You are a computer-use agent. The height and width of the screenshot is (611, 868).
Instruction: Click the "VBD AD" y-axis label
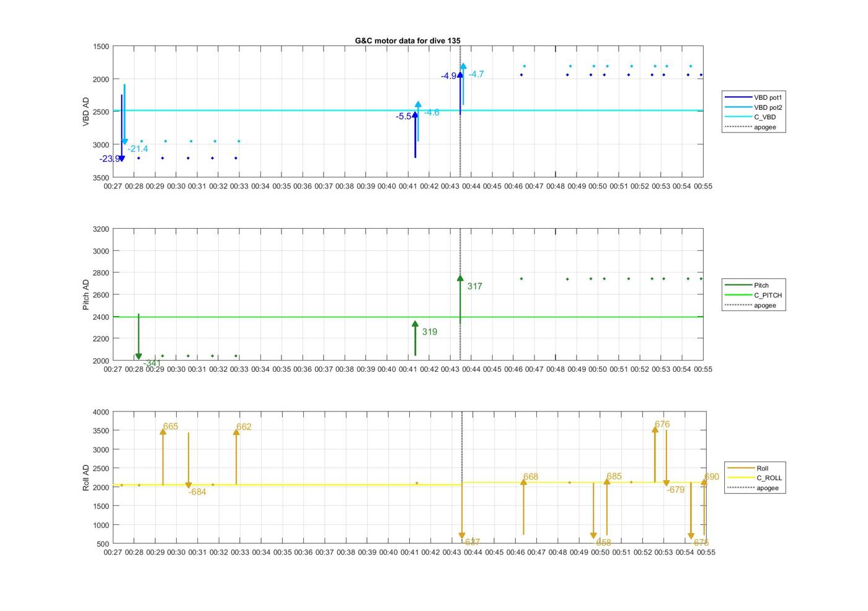pyautogui.click(x=86, y=112)
